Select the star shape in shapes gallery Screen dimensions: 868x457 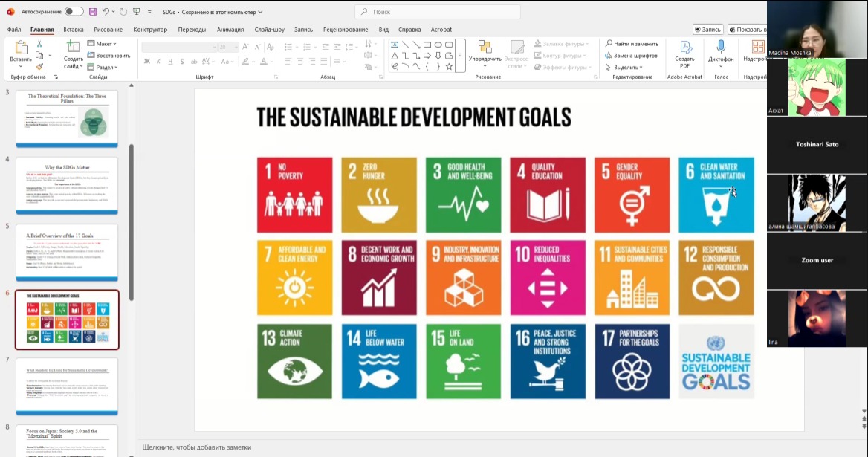pyautogui.click(x=450, y=66)
